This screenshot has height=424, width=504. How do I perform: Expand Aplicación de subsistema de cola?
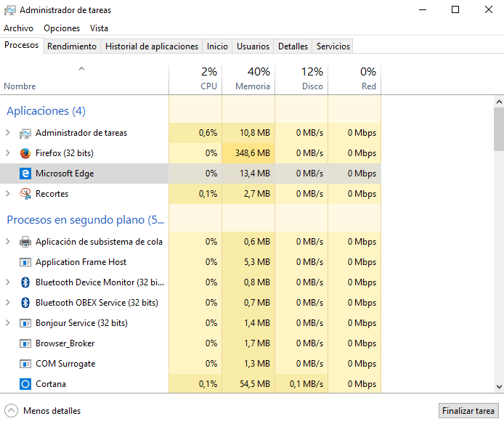8,242
